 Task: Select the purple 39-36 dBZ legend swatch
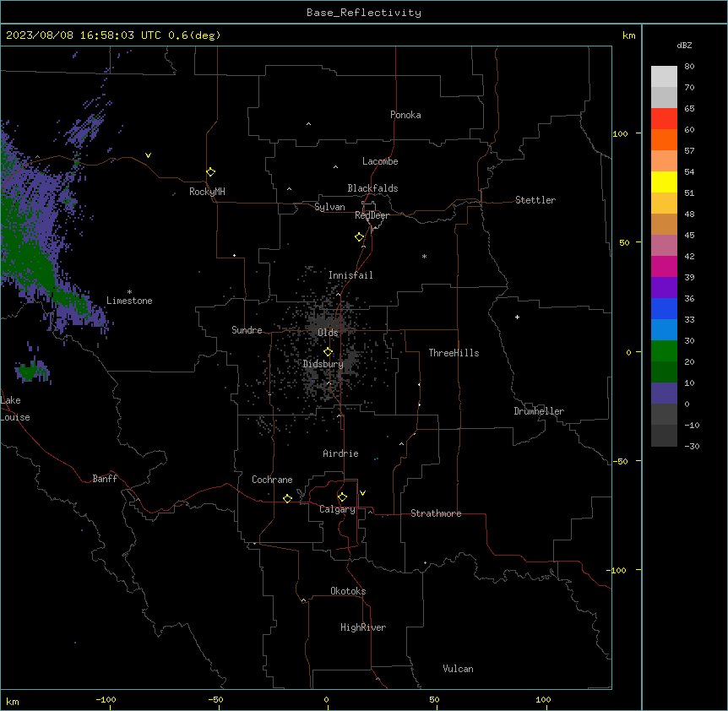pos(664,288)
